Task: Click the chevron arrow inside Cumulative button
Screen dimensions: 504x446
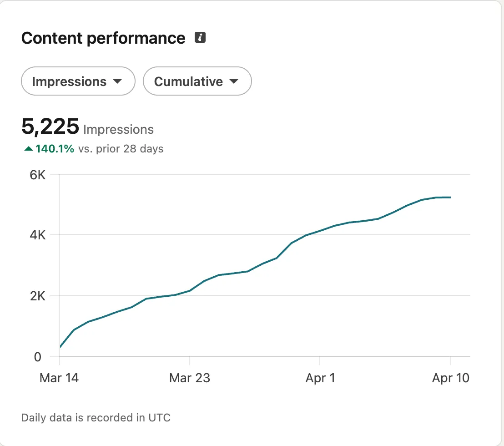Action: pos(234,81)
